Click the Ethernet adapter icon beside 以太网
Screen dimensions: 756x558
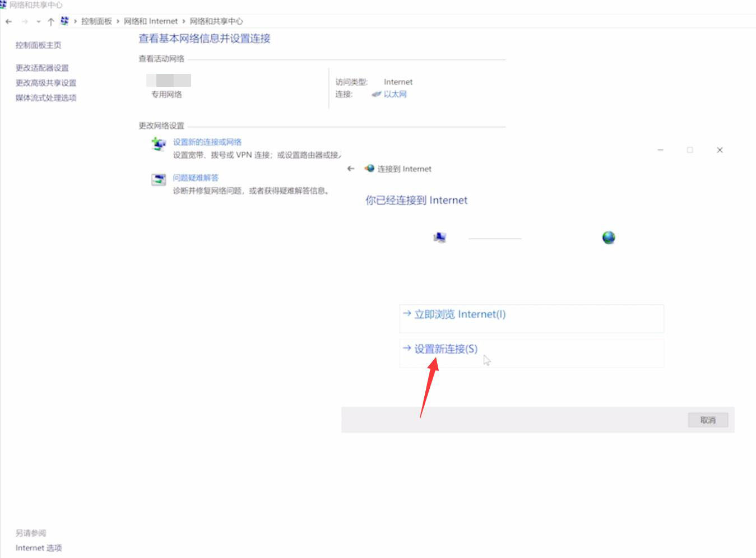(377, 94)
